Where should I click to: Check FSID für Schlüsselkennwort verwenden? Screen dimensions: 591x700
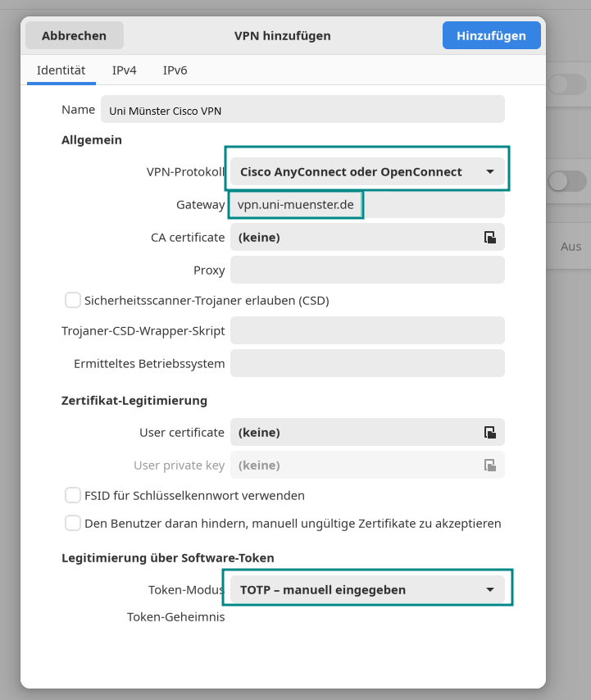(73, 495)
